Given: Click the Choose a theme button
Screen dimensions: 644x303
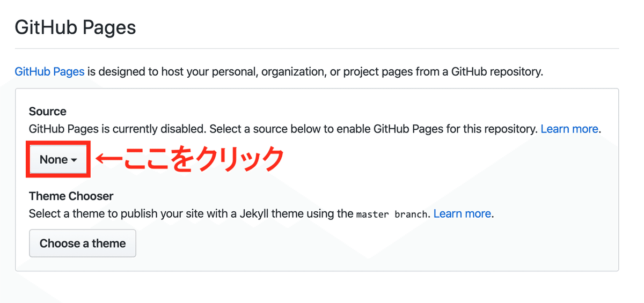Looking at the screenshot, I should 83,243.
